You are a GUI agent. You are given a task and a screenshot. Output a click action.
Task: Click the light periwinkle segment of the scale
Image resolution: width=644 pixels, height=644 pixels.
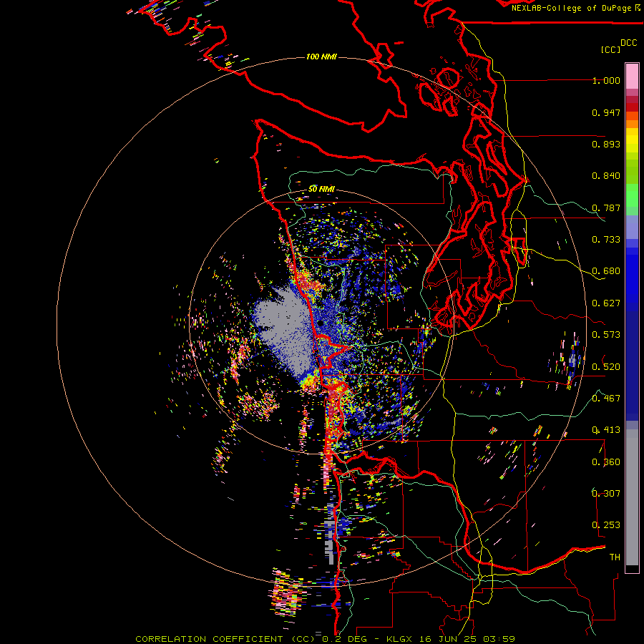632,227
